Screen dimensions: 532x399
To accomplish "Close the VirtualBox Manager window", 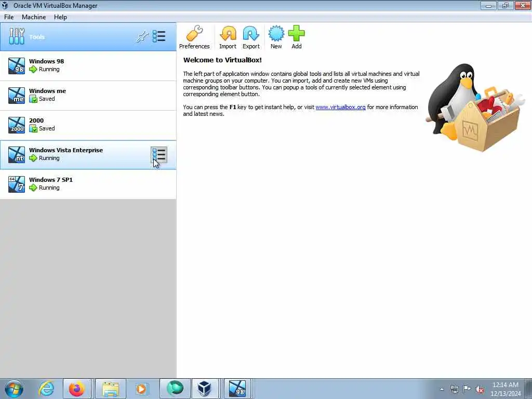I will click(x=523, y=5).
